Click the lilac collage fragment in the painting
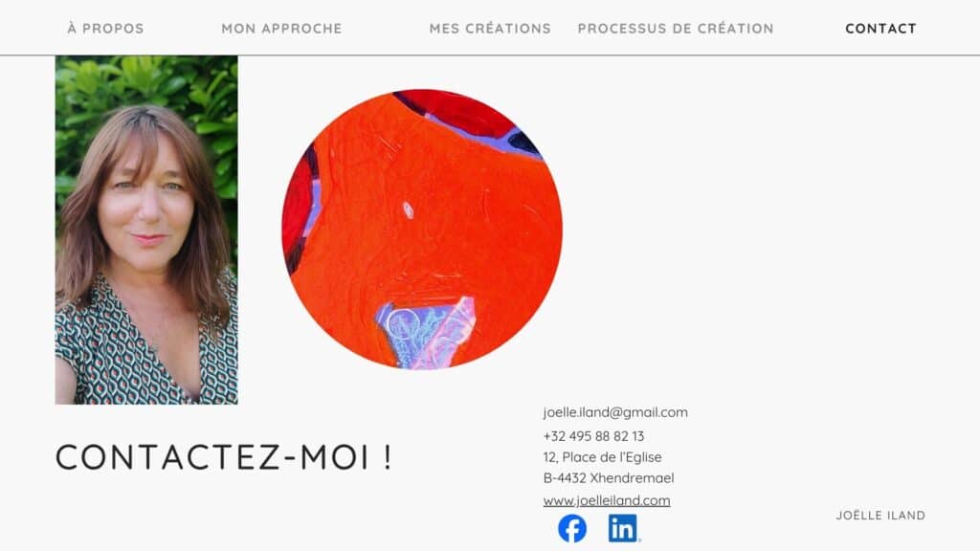Viewport: 980px width, 551px height. pos(426,333)
